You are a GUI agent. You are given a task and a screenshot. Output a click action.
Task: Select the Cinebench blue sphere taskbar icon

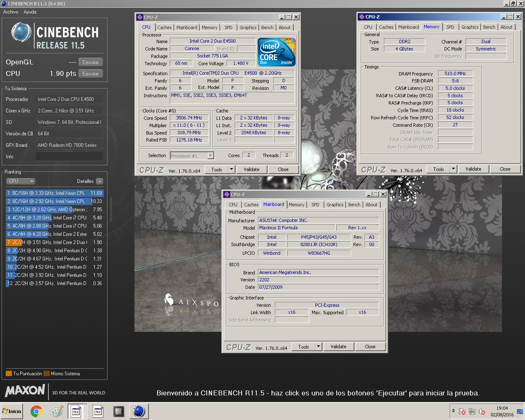(139, 411)
